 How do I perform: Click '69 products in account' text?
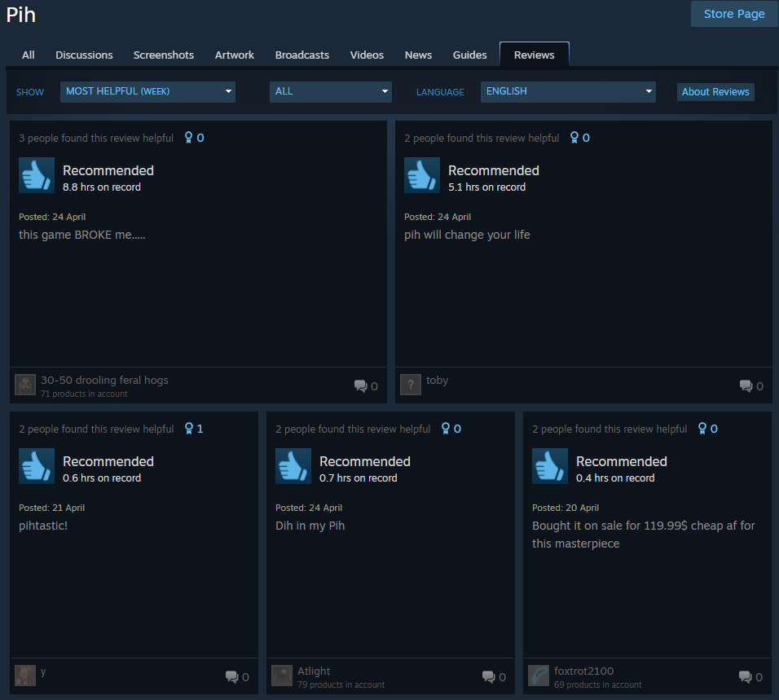(x=597, y=685)
